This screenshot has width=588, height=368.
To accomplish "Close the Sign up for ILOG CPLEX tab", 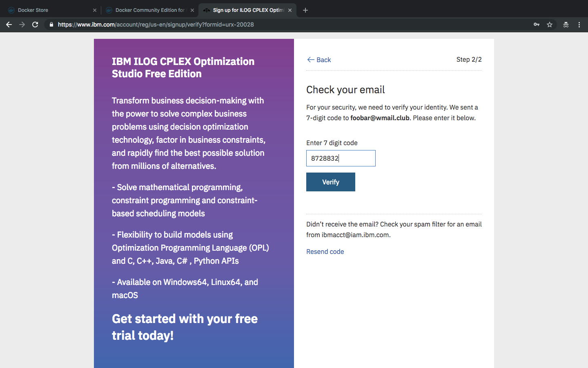I will tap(290, 10).
